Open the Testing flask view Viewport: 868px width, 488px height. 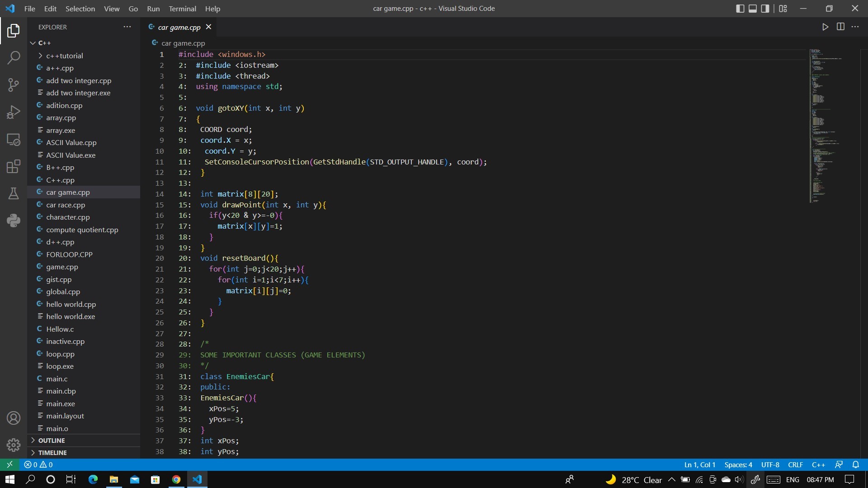pyautogui.click(x=14, y=193)
